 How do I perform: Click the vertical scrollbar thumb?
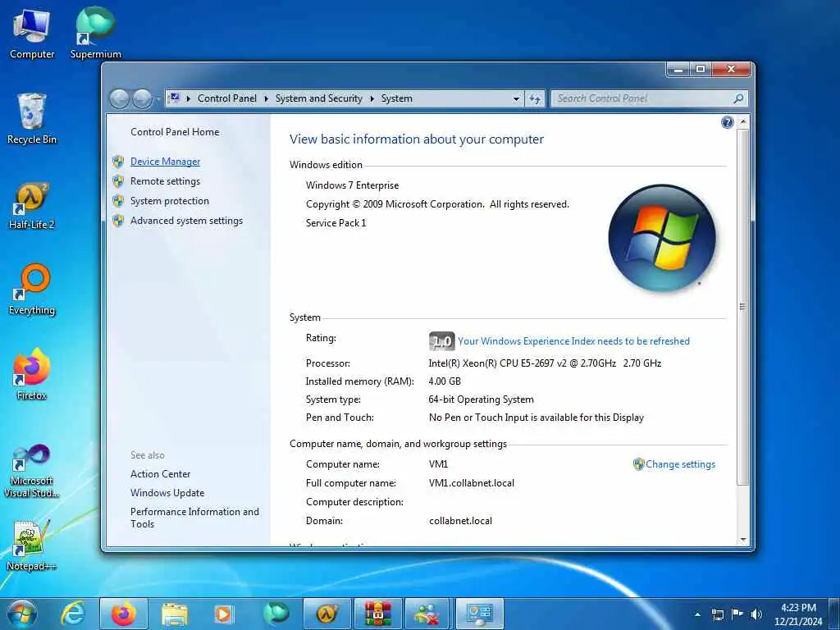742,307
